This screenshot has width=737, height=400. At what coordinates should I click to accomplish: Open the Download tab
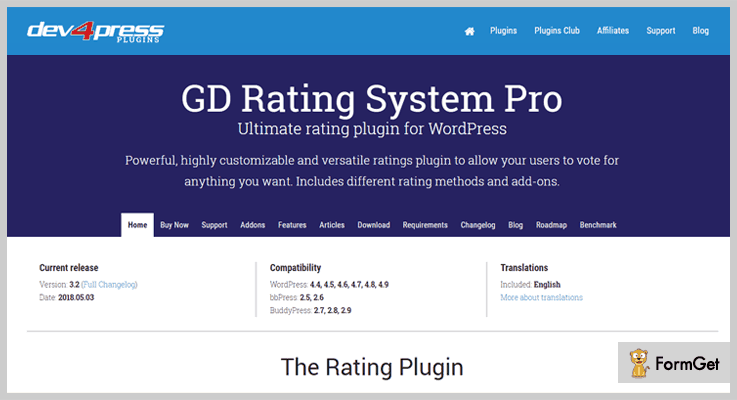pos(374,225)
